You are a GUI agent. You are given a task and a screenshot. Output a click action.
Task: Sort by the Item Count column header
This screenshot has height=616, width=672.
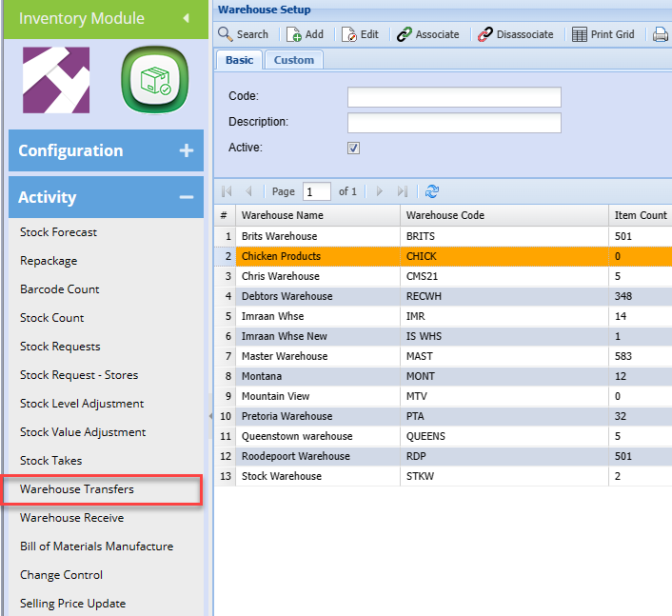pyautogui.click(x=640, y=215)
